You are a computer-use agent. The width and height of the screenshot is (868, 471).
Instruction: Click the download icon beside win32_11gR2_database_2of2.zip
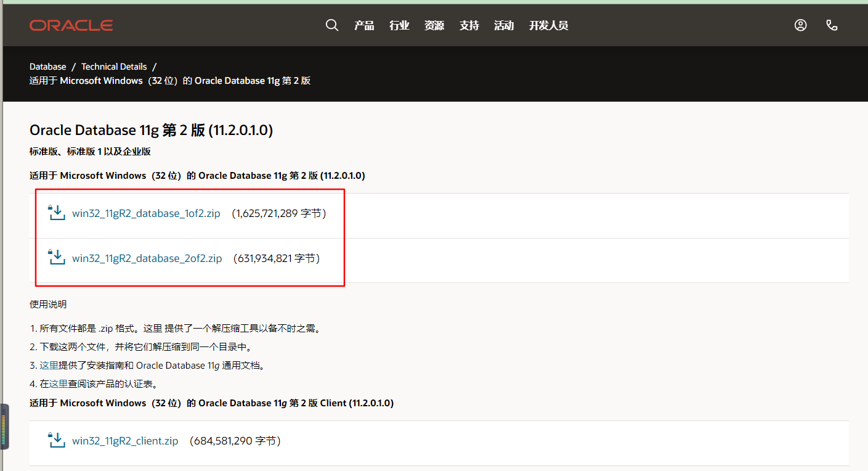pyautogui.click(x=56, y=257)
